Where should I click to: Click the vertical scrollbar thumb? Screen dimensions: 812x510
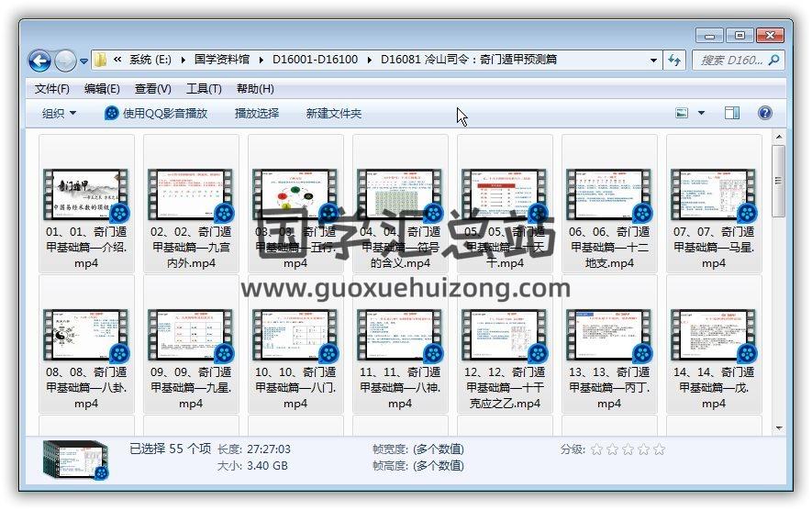click(x=778, y=181)
